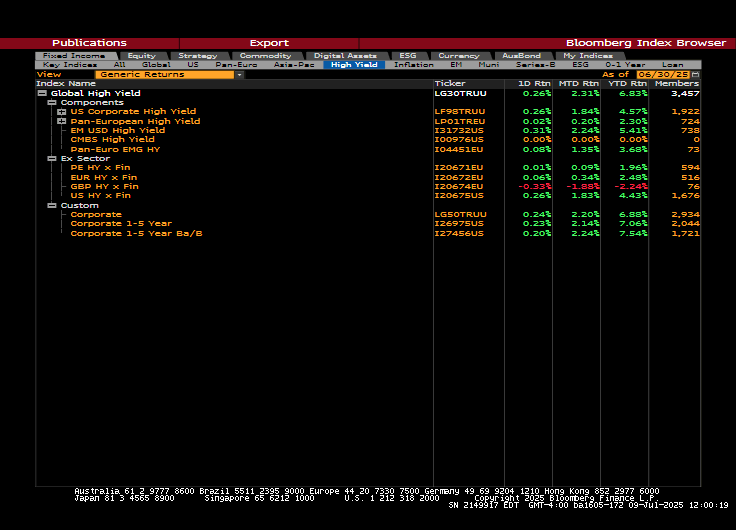Click ticker LG30TRUU

point(460,93)
